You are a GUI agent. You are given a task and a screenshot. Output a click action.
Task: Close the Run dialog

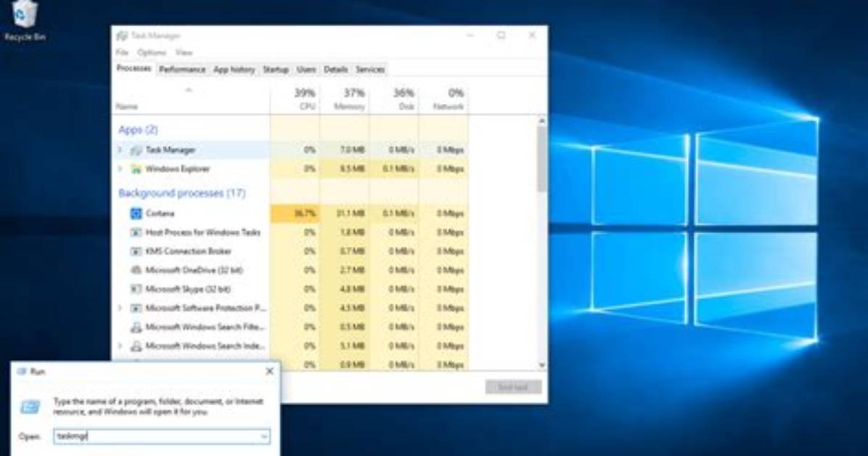(x=269, y=371)
